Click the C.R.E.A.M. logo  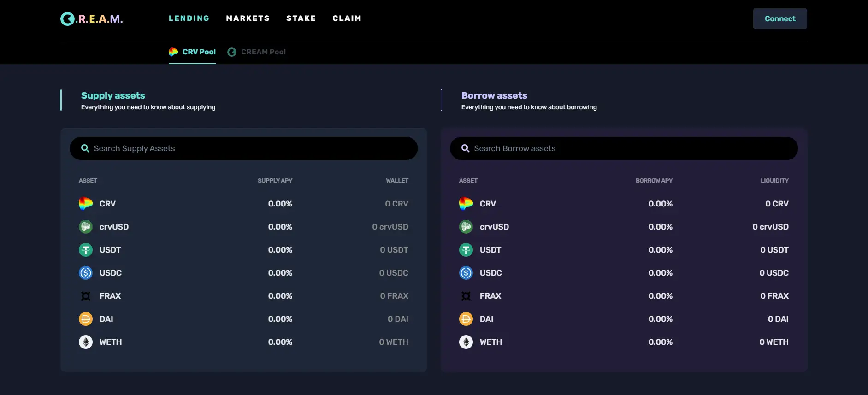(x=91, y=19)
